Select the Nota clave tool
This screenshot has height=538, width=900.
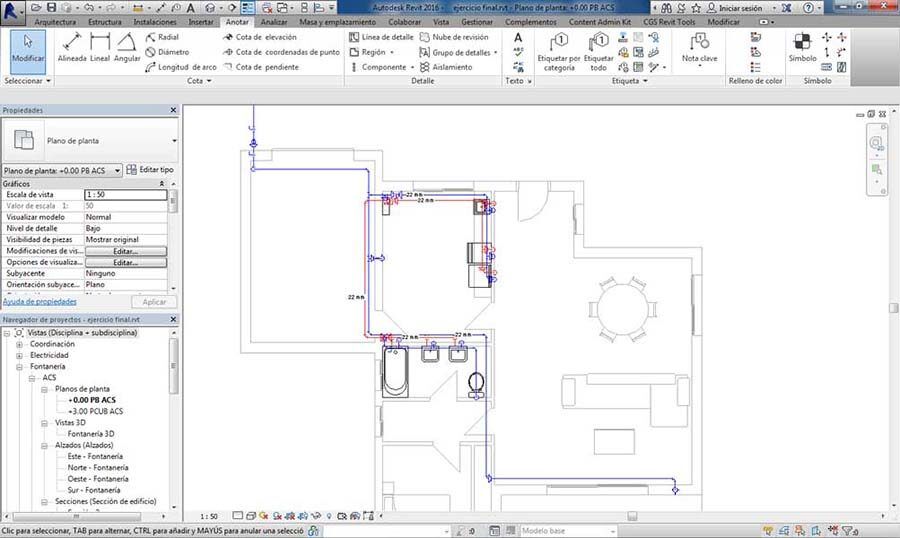699,48
